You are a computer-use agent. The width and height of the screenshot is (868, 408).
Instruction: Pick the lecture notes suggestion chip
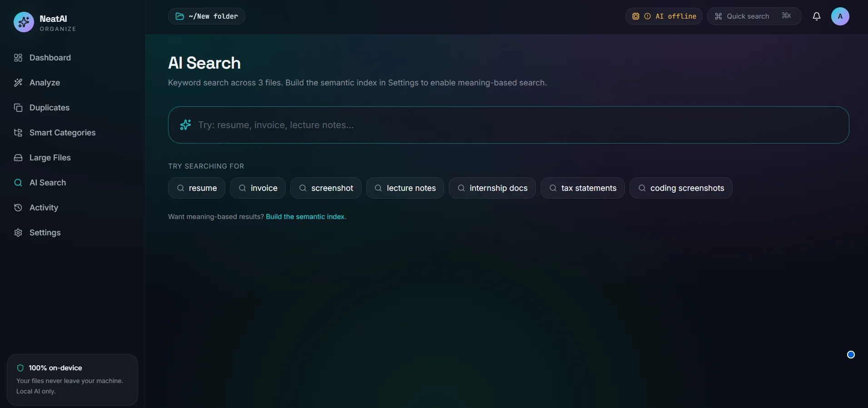(x=405, y=188)
